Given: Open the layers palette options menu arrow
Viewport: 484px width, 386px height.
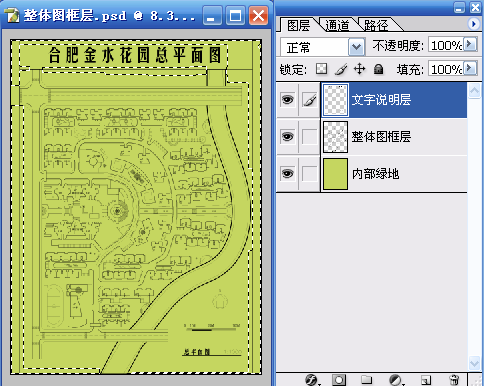Looking at the screenshot, I should click(473, 24).
